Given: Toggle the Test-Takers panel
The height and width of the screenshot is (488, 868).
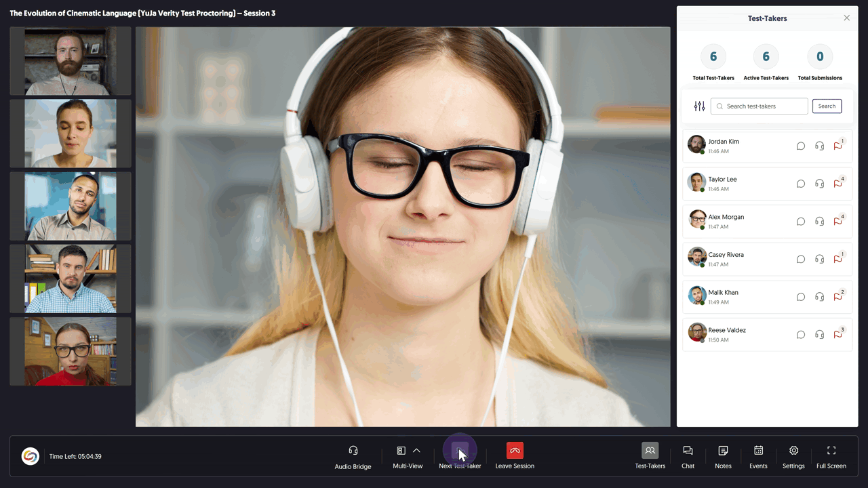Looking at the screenshot, I should pos(650,451).
